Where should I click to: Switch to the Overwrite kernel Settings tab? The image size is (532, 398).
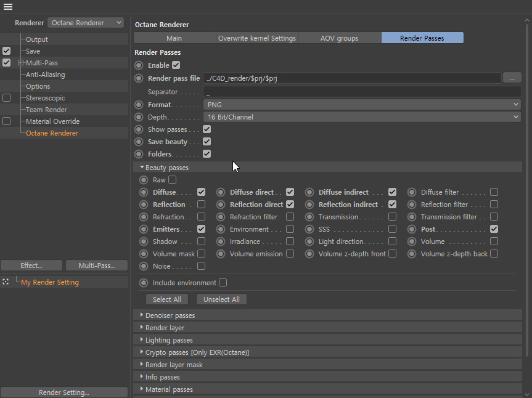pyautogui.click(x=257, y=38)
